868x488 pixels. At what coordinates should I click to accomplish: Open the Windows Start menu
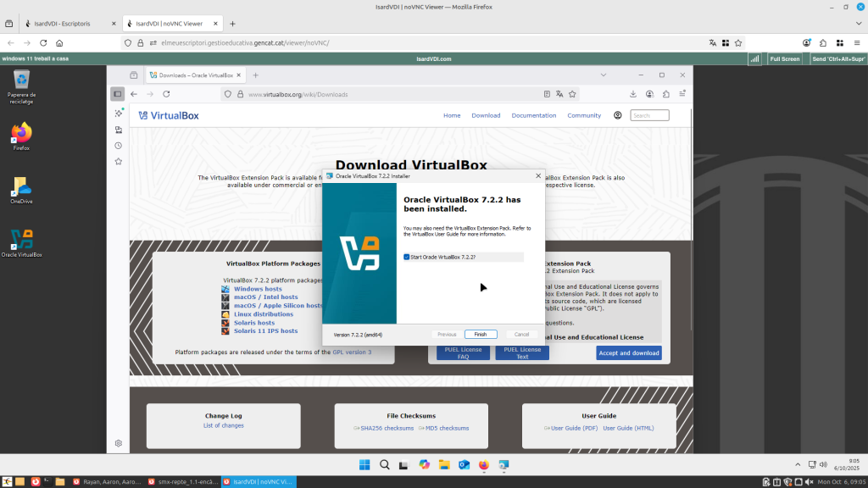click(x=364, y=464)
